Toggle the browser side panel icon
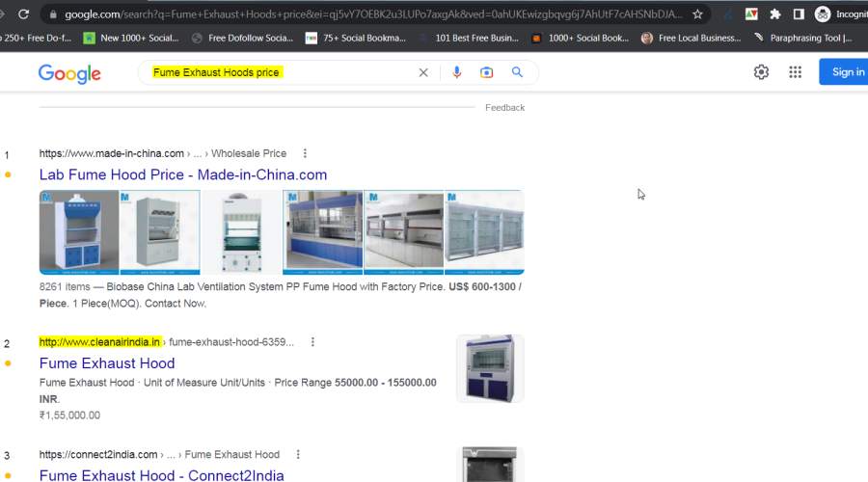 (x=799, y=14)
